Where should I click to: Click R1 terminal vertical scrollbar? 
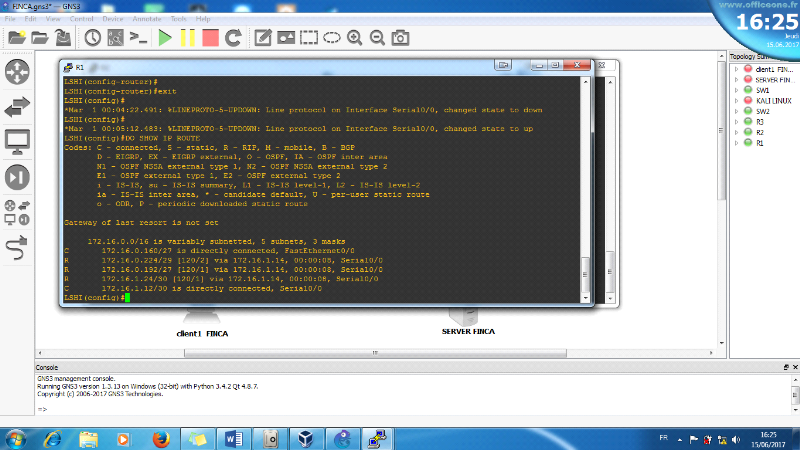pos(586,189)
